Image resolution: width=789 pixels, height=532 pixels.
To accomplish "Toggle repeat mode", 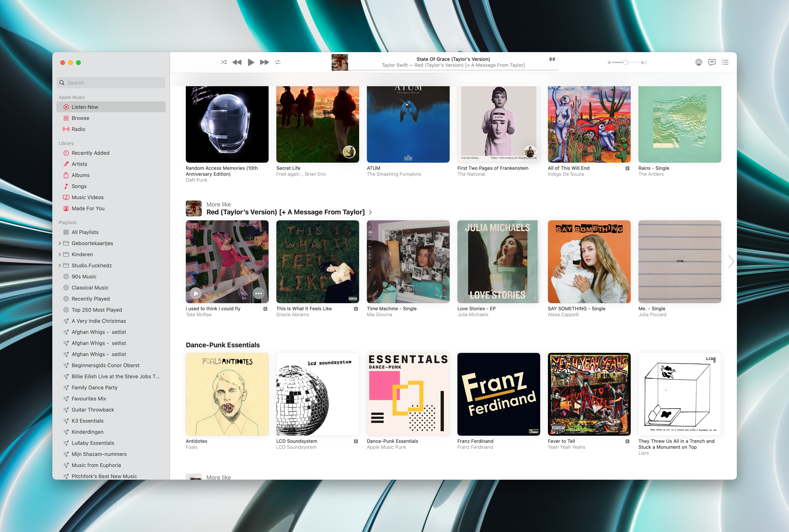I will point(278,62).
